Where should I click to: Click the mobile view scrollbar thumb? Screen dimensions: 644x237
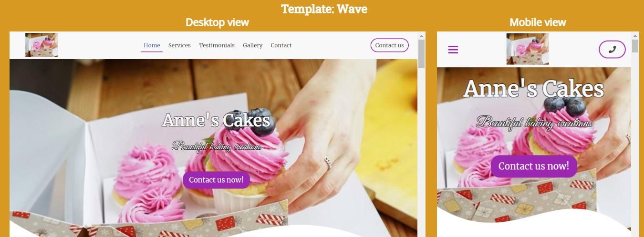(x=635, y=46)
